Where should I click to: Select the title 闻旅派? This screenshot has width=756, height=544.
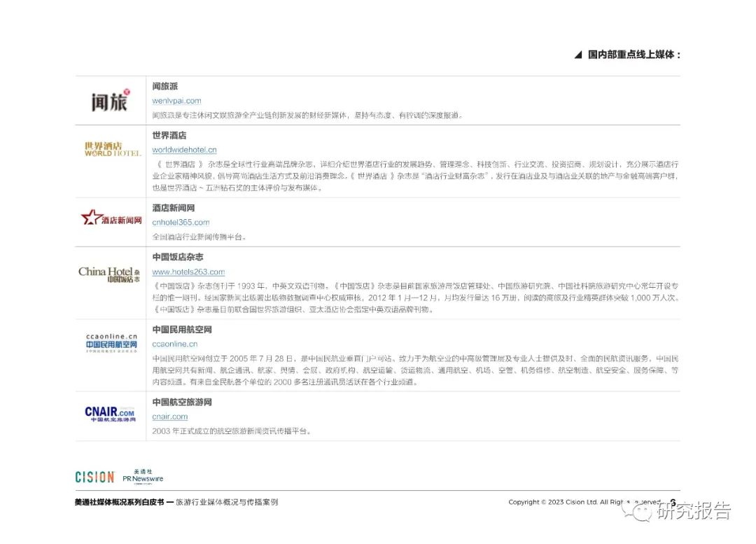pos(165,86)
